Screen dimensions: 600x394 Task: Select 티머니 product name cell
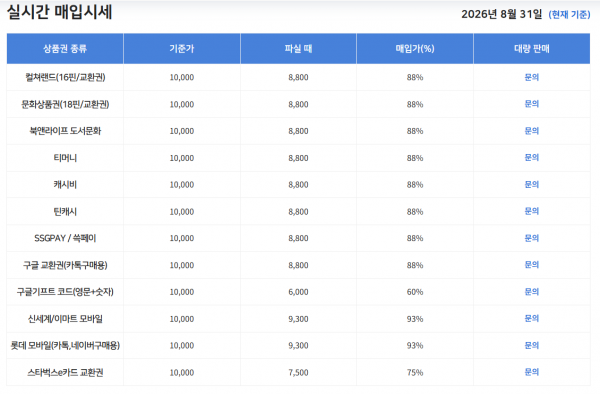point(65,158)
